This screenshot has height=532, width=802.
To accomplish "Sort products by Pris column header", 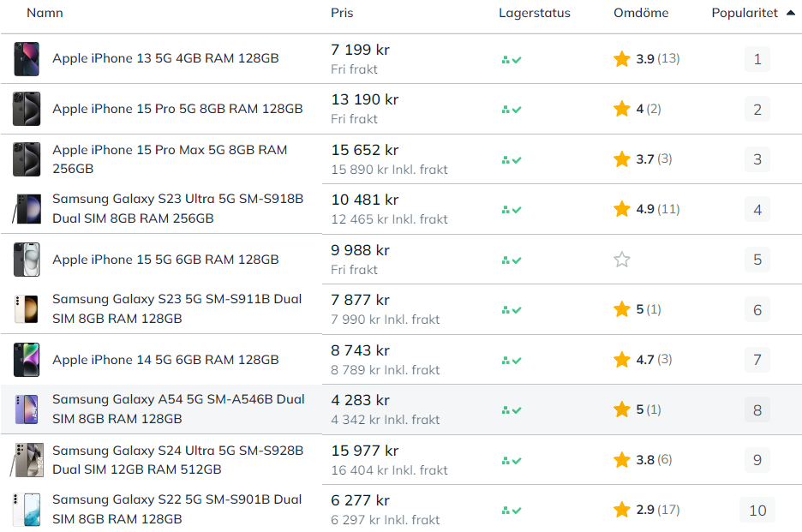I will coord(342,13).
